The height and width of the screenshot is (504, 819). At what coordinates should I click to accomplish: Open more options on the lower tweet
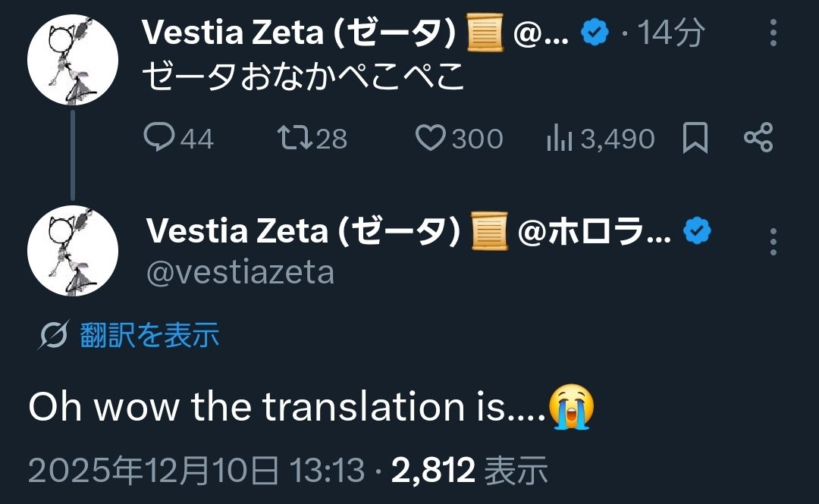(773, 241)
